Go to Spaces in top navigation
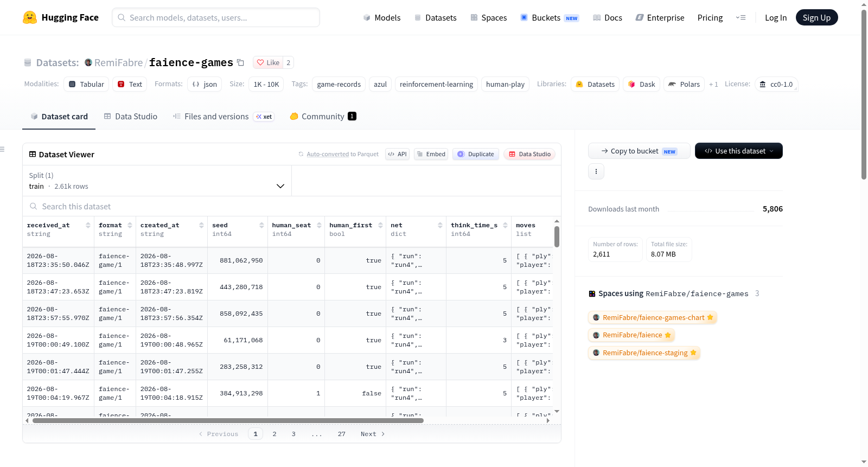The width and height of the screenshot is (868, 467). tap(488, 17)
